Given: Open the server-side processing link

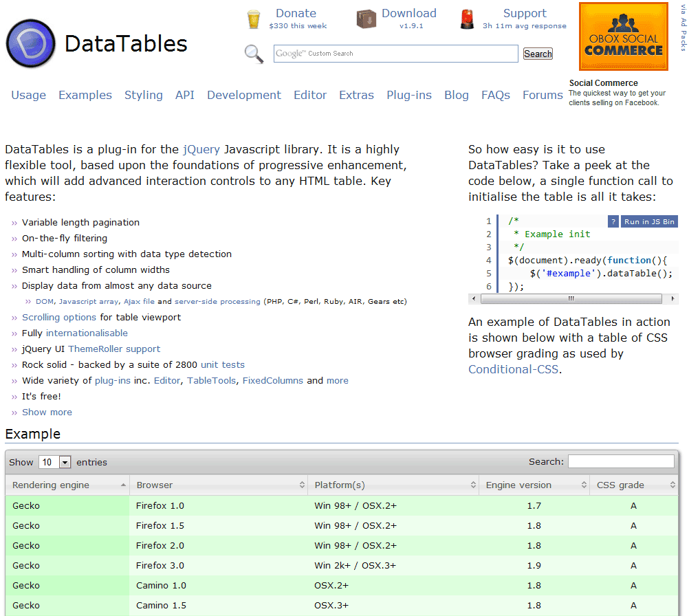Looking at the screenshot, I should click(217, 301).
